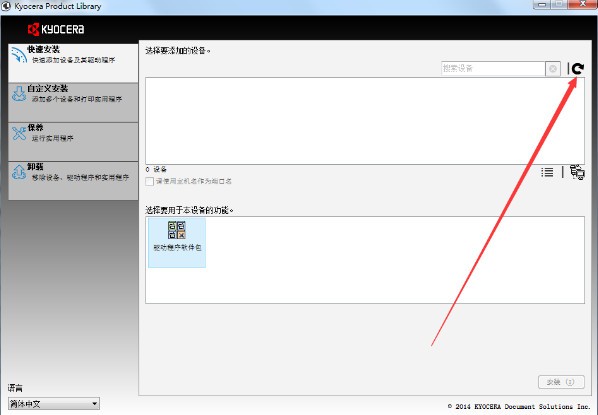Open the language dropdown menu
Viewport: 598px width, 415px height.
point(54,404)
